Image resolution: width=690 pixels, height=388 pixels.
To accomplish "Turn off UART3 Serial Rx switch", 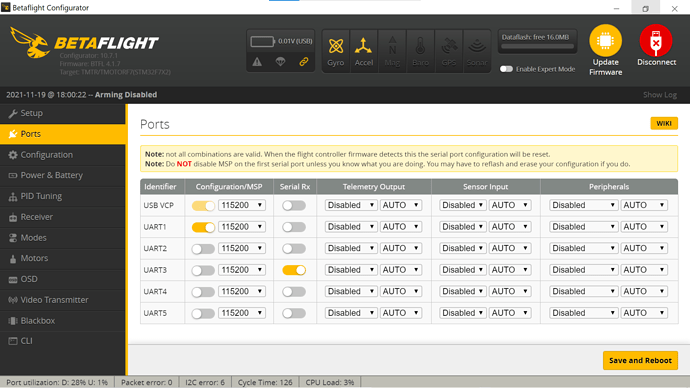I will coord(294,270).
